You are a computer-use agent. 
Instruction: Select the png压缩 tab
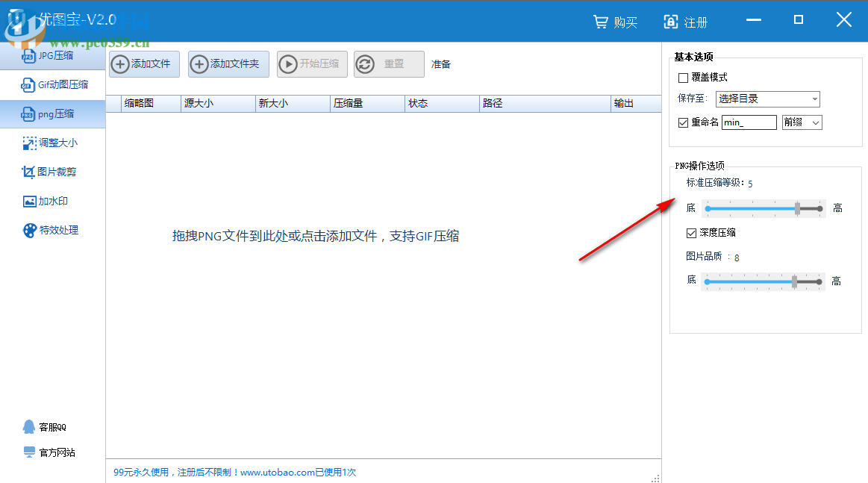pos(52,113)
